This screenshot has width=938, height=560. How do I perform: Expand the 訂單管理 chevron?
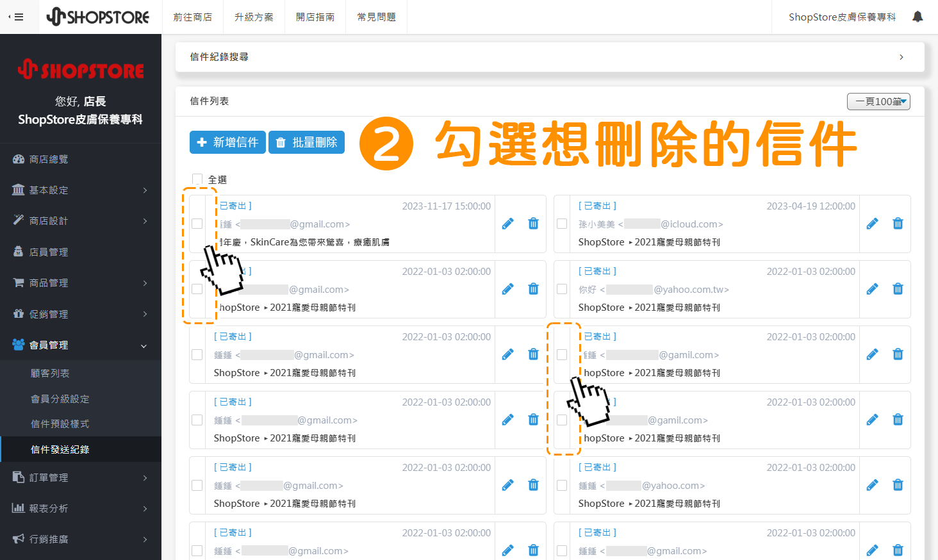click(x=145, y=478)
